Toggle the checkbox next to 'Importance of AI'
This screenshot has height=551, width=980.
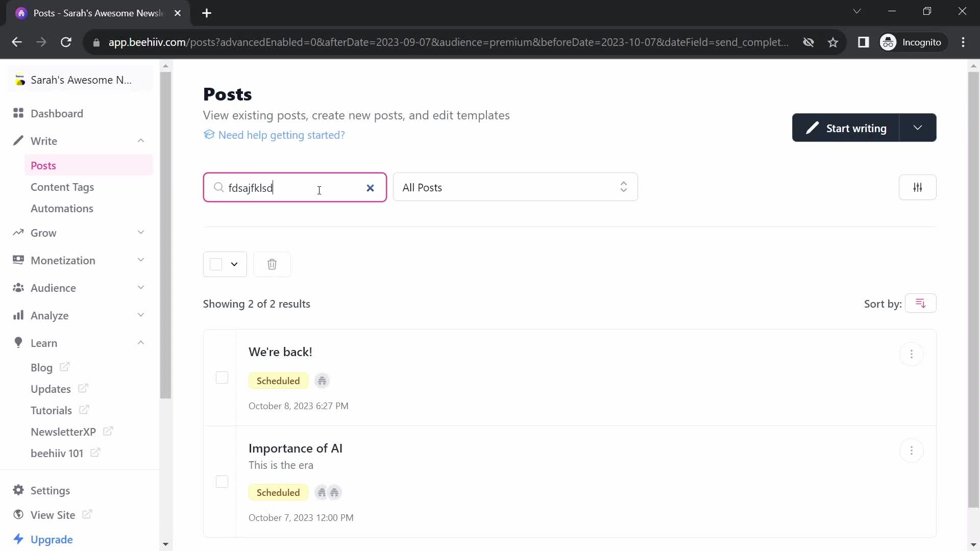(x=222, y=482)
